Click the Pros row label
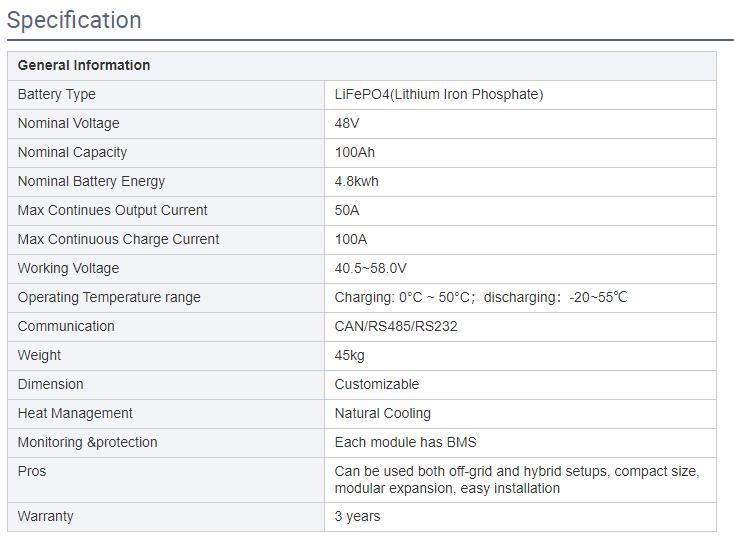 pyautogui.click(x=32, y=471)
